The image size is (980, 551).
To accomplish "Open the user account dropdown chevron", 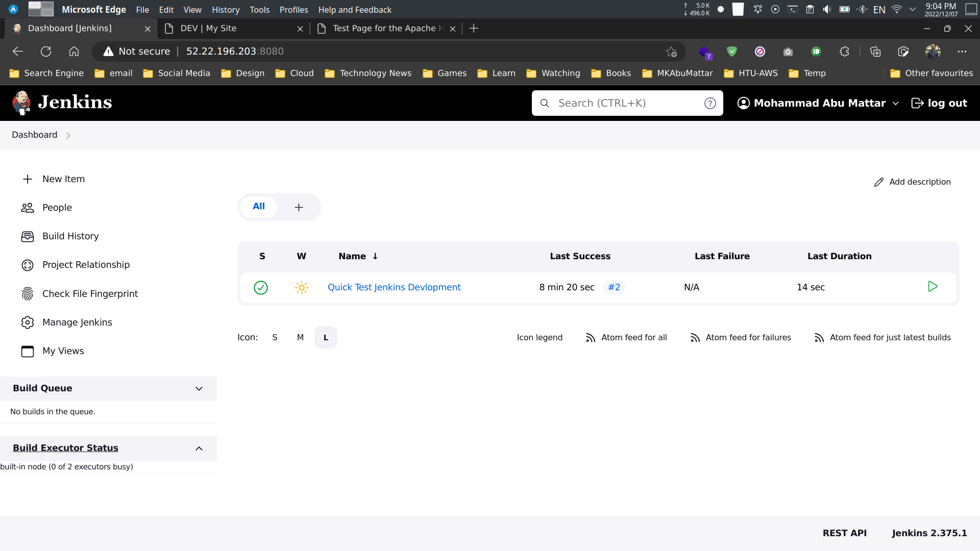I will (x=897, y=103).
